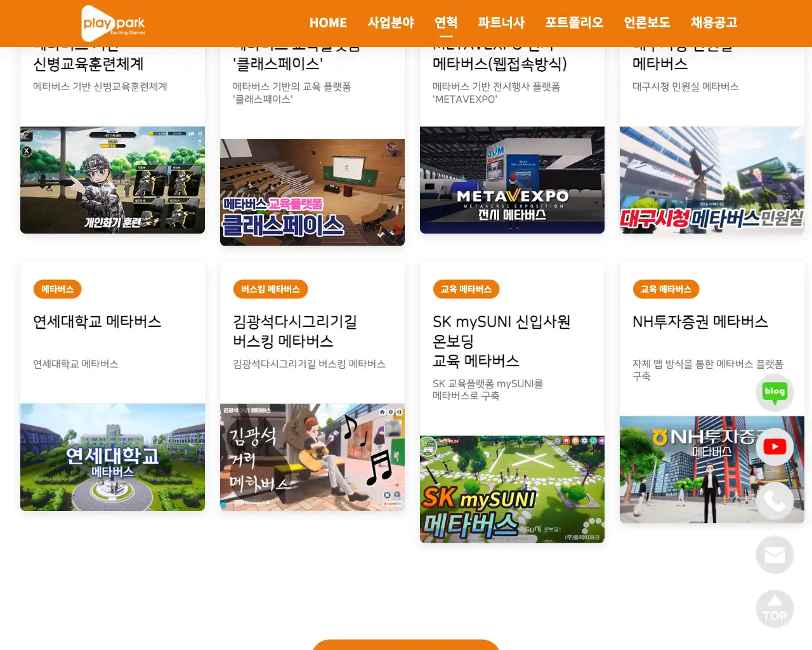
Task: Open 김광석다시그리기길 버스킹 메타버스 title
Action: click(295, 331)
